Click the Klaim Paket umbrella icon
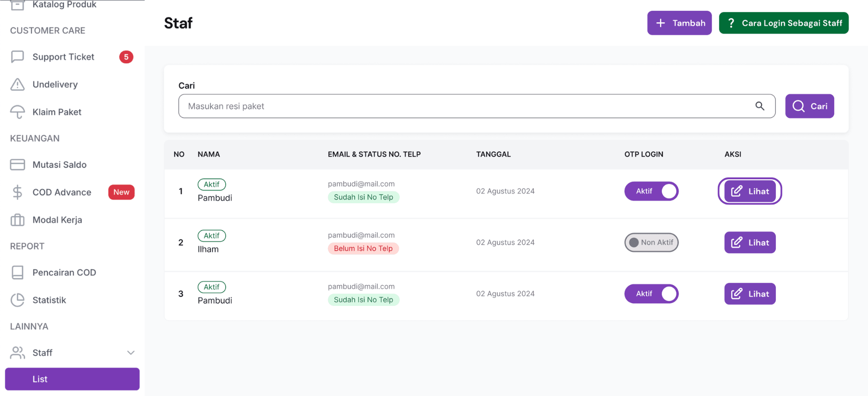 (17, 112)
